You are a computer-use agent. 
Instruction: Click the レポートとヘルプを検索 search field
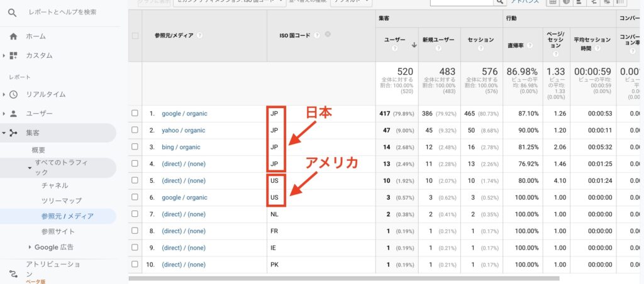(x=62, y=13)
